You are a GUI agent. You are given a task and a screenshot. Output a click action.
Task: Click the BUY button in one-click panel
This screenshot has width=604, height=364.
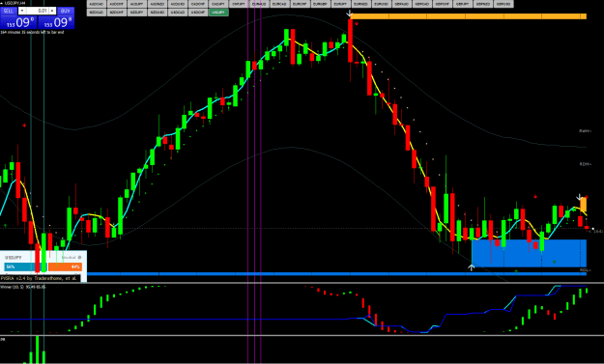coord(66,12)
